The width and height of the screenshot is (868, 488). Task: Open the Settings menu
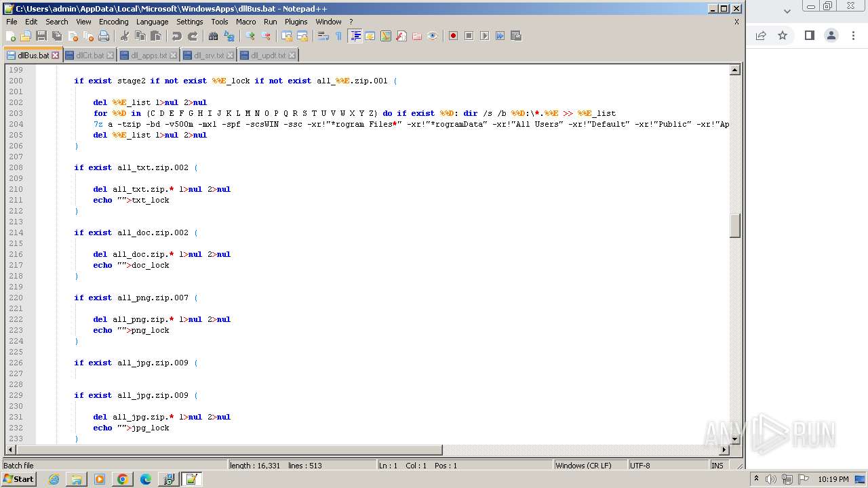pos(190,22)
